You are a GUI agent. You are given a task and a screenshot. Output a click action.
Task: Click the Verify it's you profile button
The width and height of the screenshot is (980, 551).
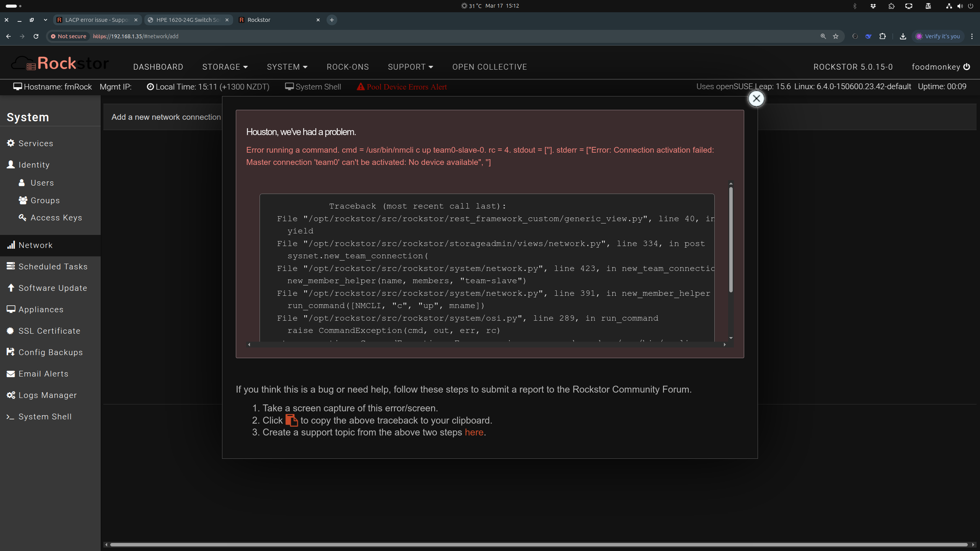pos(938,36)
